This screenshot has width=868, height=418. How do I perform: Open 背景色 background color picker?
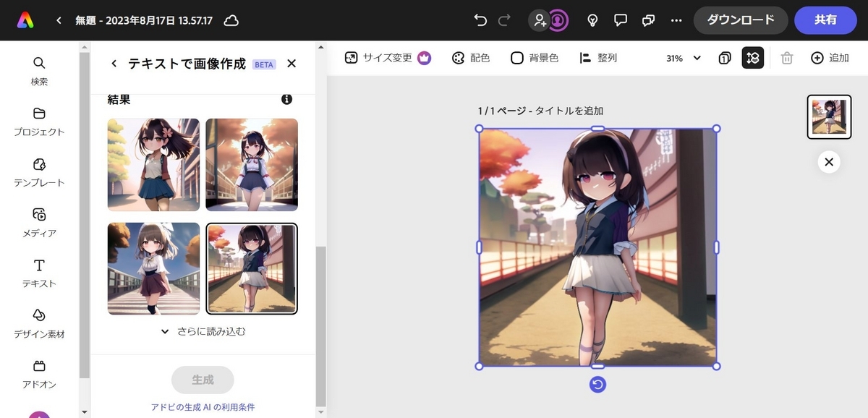pos(535,58)
